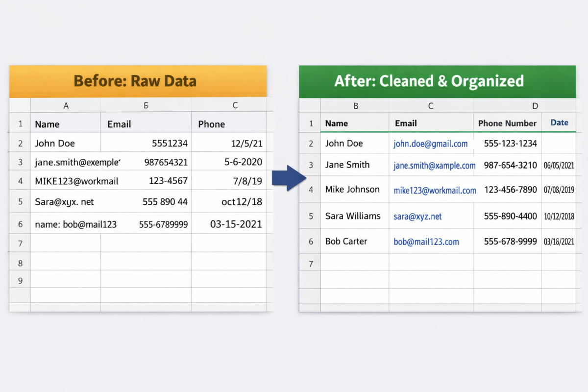588x392 pixels.
Task: Select row 7 header in cleaned table
Action: pyautogui.click(x=310, y=264)
